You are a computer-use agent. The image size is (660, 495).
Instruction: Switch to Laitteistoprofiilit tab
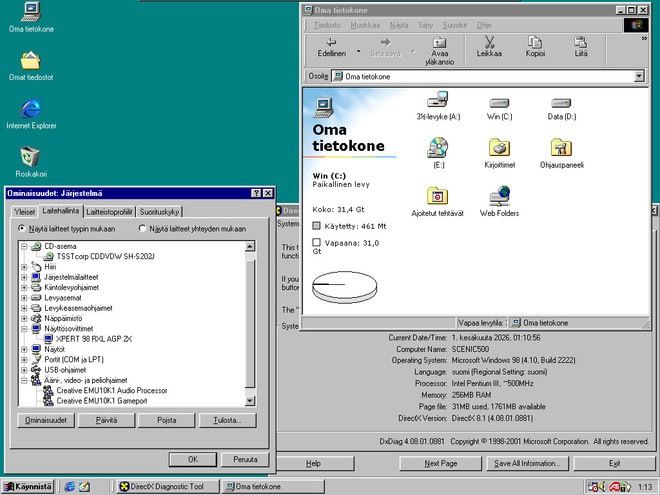(x=109, y=212)
